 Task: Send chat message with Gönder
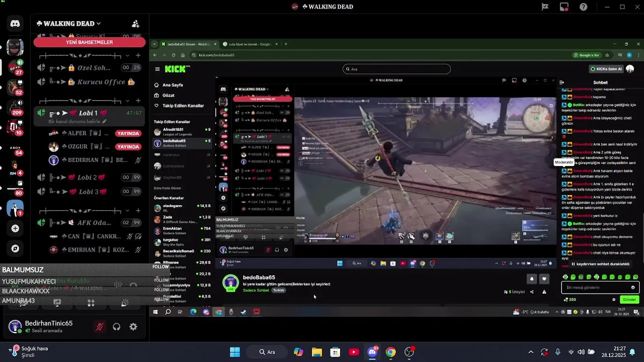tap(629, 300)
